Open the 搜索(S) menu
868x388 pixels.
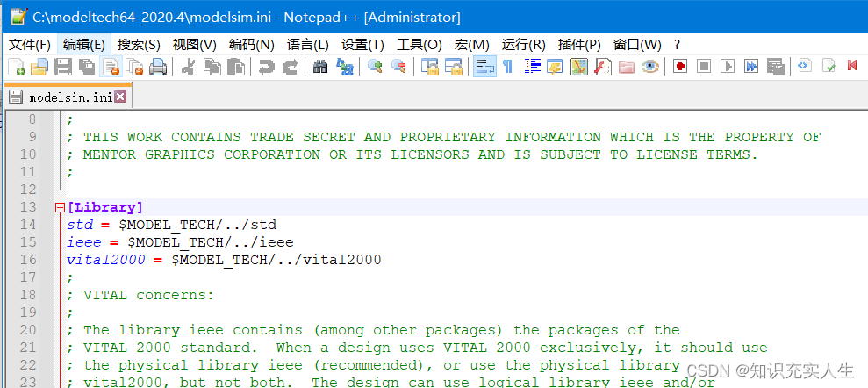[x=139, y=44]
